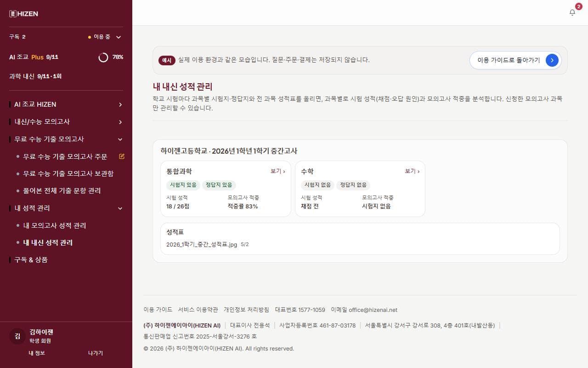Open 무료 수능 기출 모의고사 보관함
The height and width of the screenshot is (368, 588).
pos(68,174)
